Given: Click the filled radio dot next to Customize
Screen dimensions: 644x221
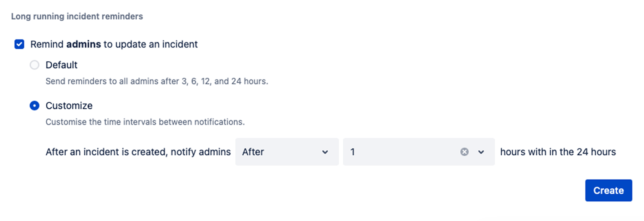Looking at the screenshot, I should coord(34,106).
